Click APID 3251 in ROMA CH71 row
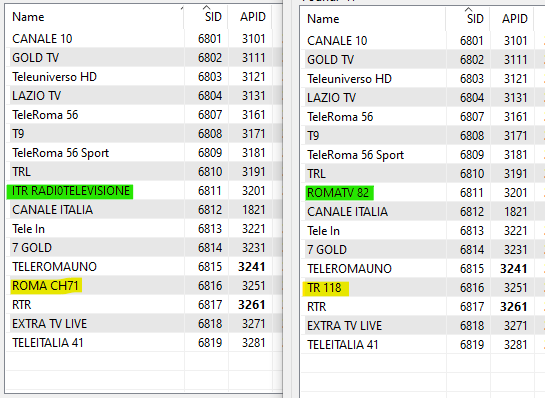This screenshot has width=545, height=398. click(254, 286)
